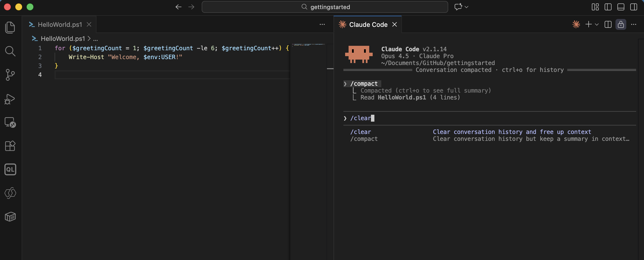
Task: Switch to the HelloWorld.ps1 editor tab
Action: pos(60,25)
